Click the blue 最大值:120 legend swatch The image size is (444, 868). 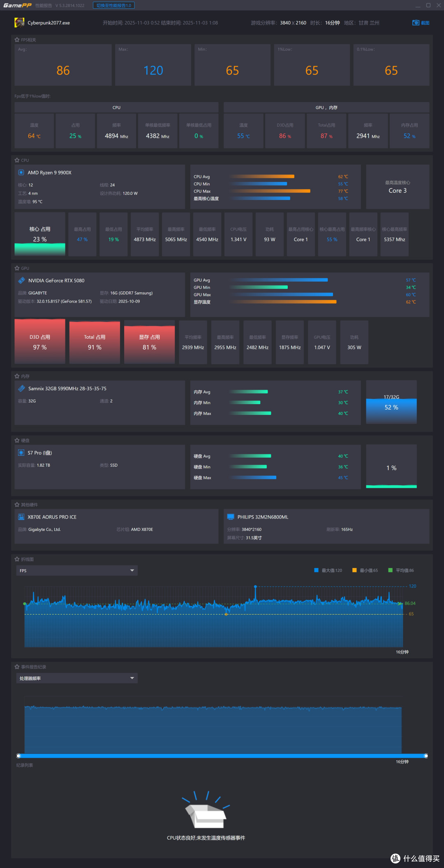(x=316, y=570)
